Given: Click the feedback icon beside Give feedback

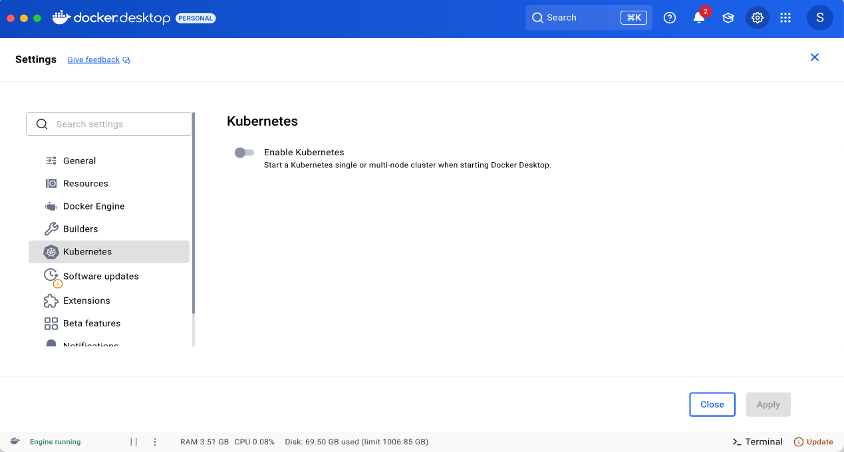Looking at the screenshot, I should 126,60.
